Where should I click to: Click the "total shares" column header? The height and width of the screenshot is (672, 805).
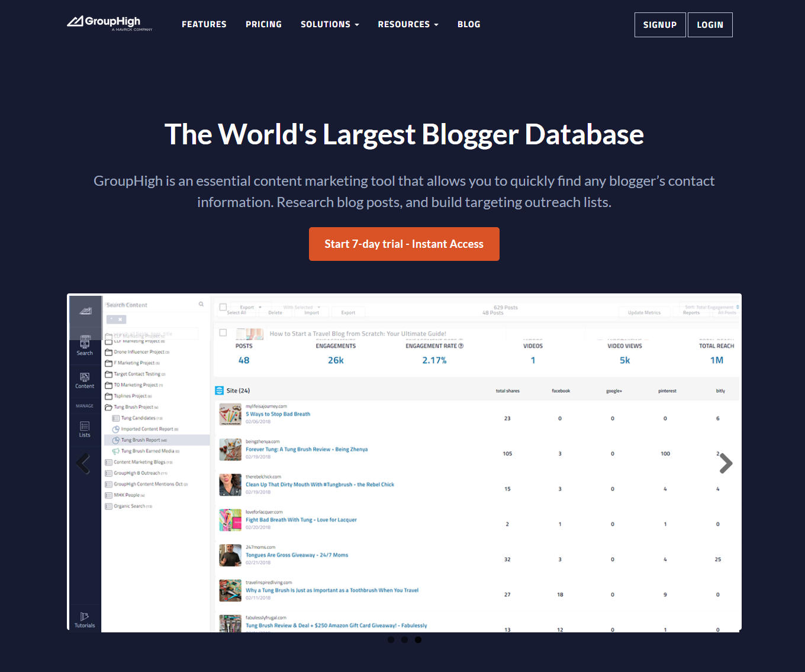click(507, 391)
